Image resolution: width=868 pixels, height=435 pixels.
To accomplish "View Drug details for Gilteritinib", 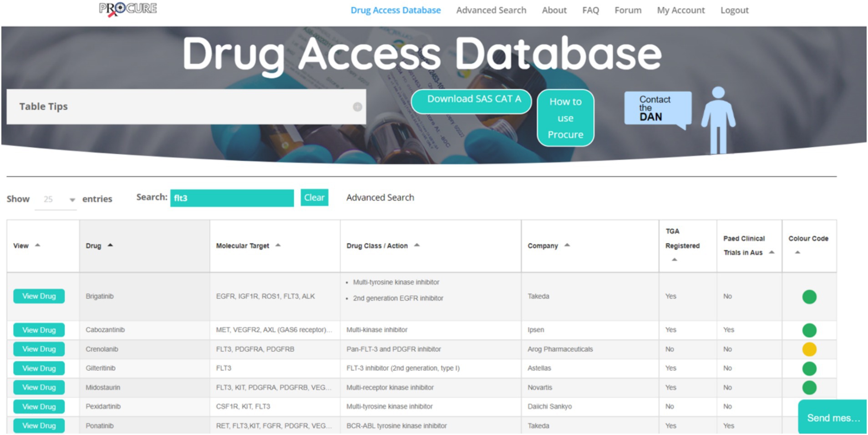I will (39, 368).
